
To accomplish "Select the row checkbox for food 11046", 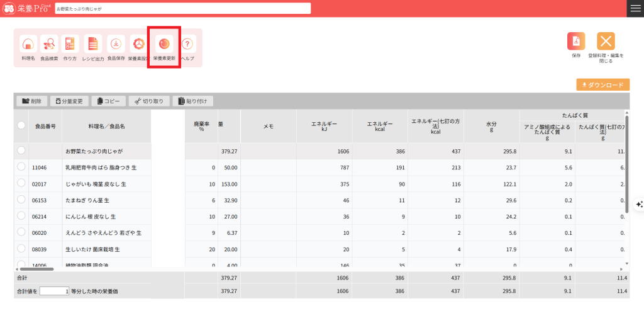I will 21,167.
